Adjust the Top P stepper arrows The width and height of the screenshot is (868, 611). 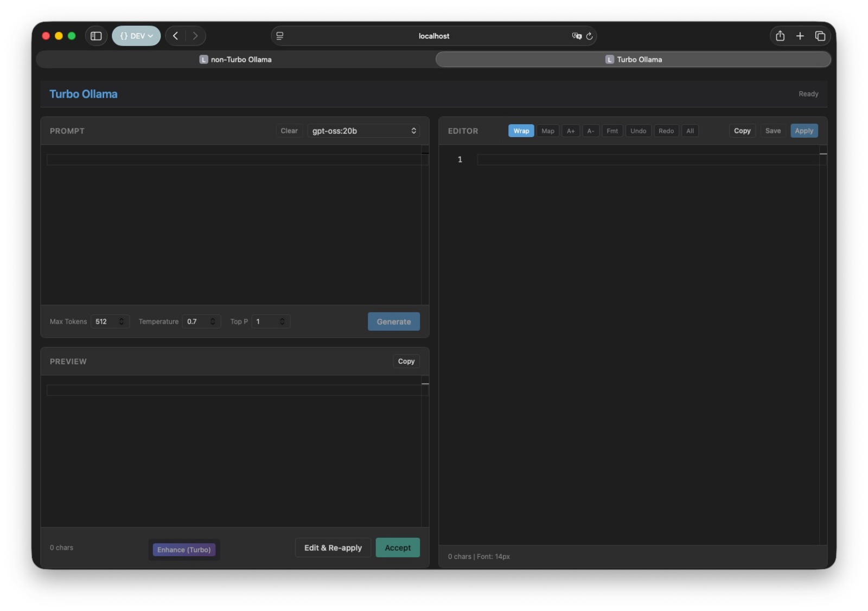click(282, 321)
